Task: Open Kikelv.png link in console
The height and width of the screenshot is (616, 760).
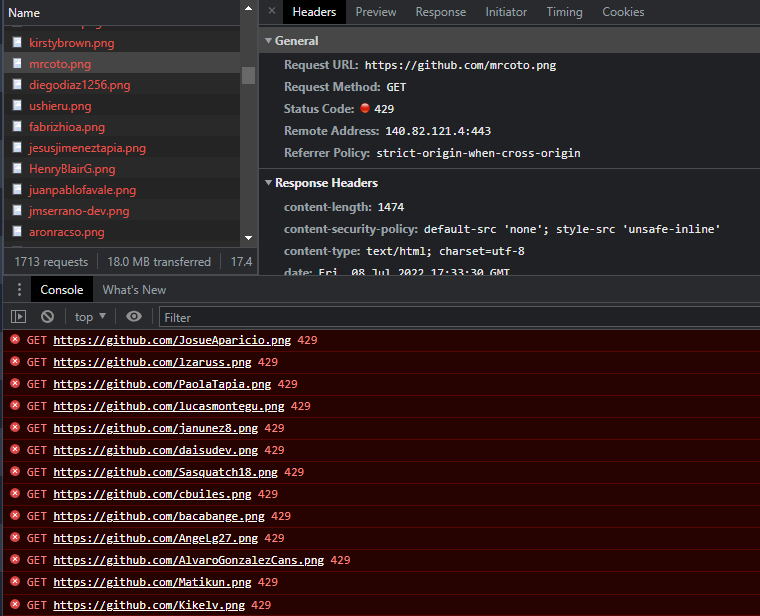Action: pos(149,605)
